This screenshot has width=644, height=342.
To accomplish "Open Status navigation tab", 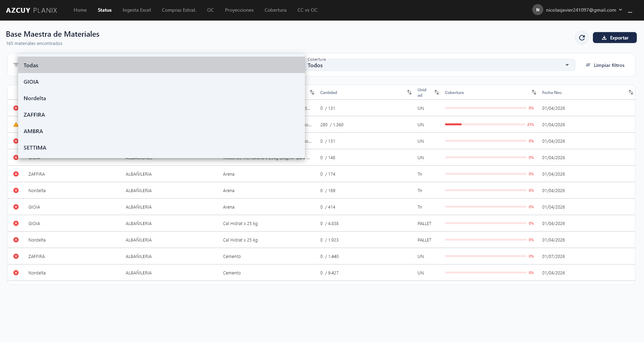I will 104,10.
